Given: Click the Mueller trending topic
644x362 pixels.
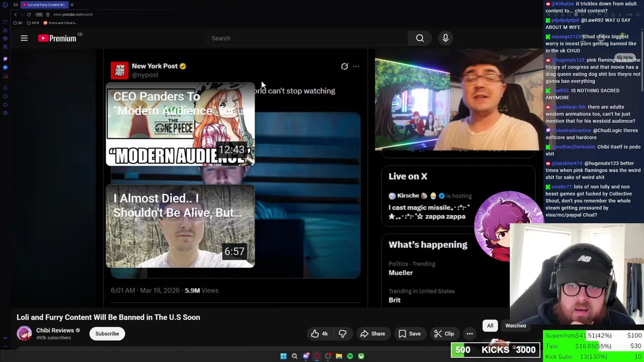Looking at the screenshot, I should [400, 273].
